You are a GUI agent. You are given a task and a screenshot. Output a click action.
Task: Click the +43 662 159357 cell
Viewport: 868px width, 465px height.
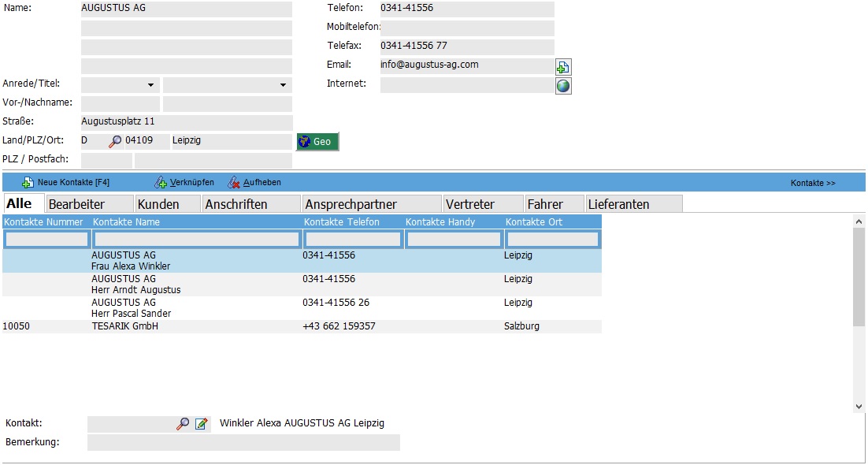[x=339, y=326]
